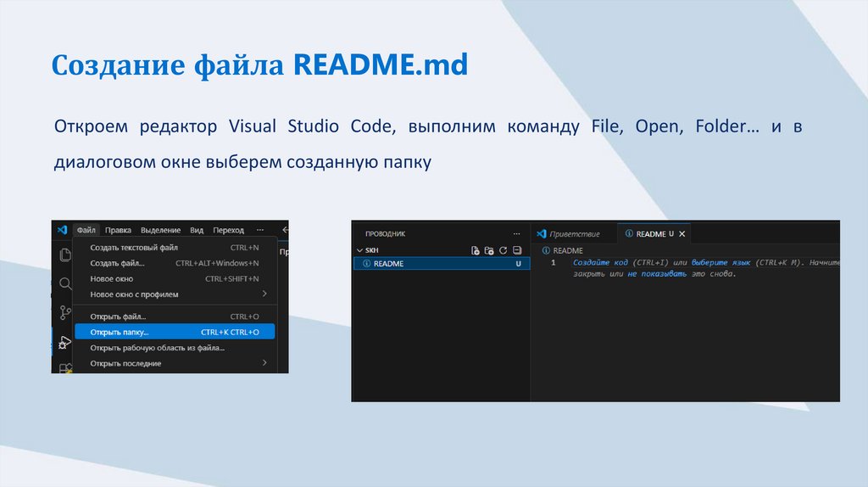This screenshot has height=487, width=868.
Task: Click the ПРОВОДНИК panel title
Action: (386, 234)
